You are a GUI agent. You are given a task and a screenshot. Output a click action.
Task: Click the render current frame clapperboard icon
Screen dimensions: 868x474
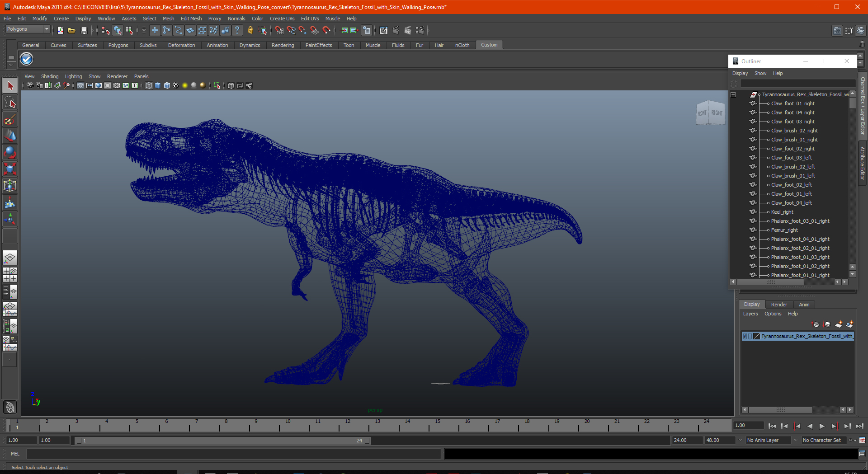tap(396, 30)
